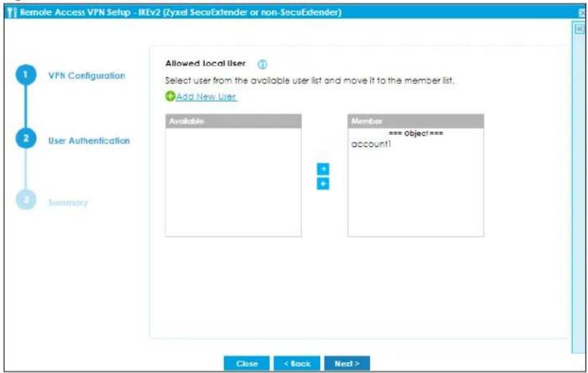Close the wizard with the title bar X
588x373 pixels.
(582, 13)
